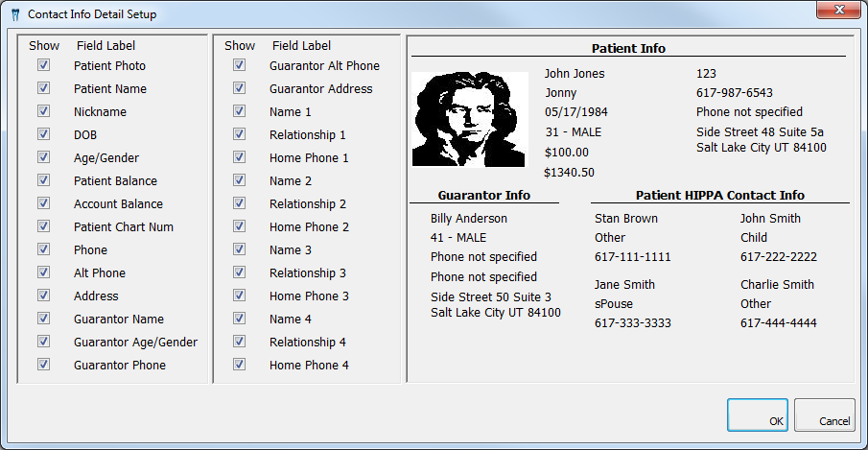
Task: Select the '$100.00' patient balance
Action: 566,153
